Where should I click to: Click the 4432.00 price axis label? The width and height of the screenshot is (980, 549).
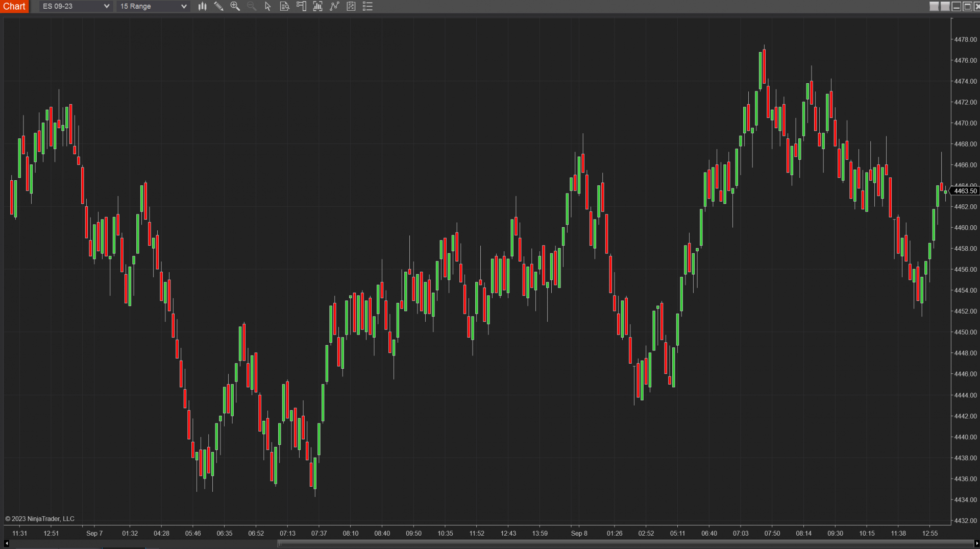(965, 520)
